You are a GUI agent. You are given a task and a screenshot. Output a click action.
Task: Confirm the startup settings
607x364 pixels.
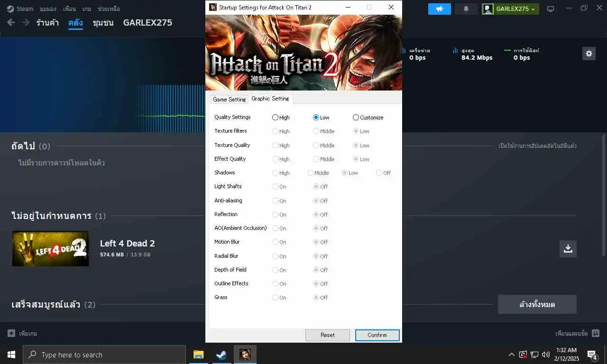coord(377,335)
